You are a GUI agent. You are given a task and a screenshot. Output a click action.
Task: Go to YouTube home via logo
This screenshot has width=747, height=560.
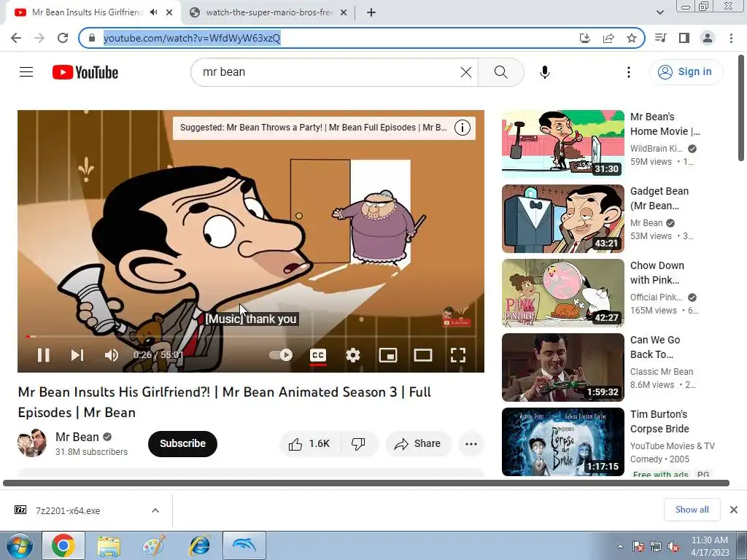[85, 72]
